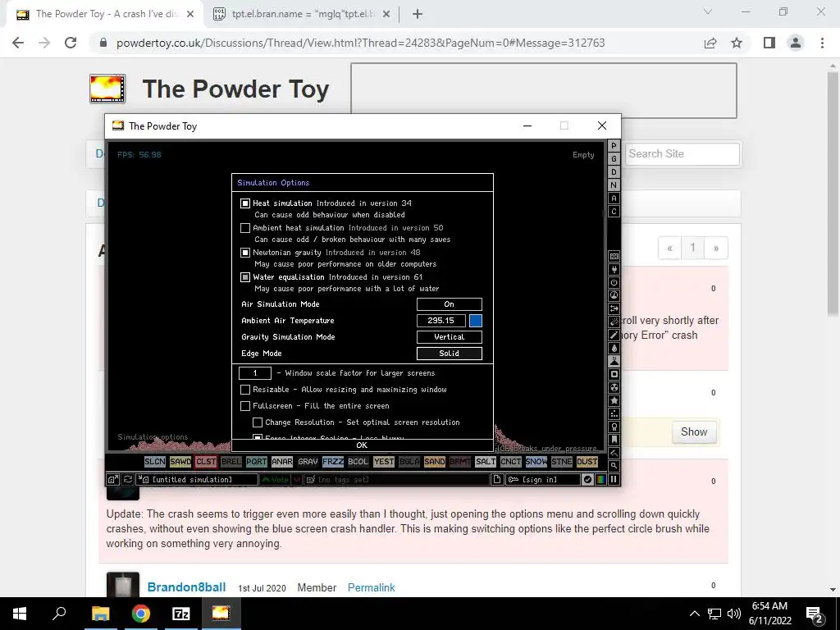Open the save browser icon in bottom bar
The width and height of the screenshot is (840, 630).
pos(112,479)
